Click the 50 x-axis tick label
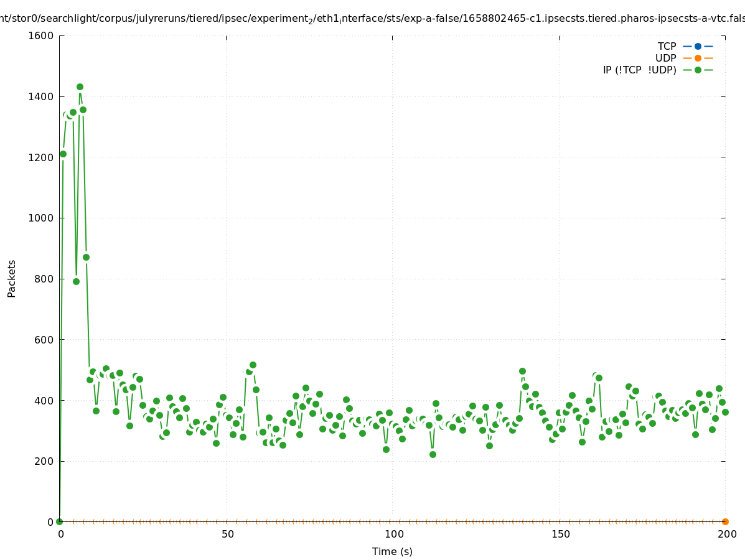 [228, 534]
